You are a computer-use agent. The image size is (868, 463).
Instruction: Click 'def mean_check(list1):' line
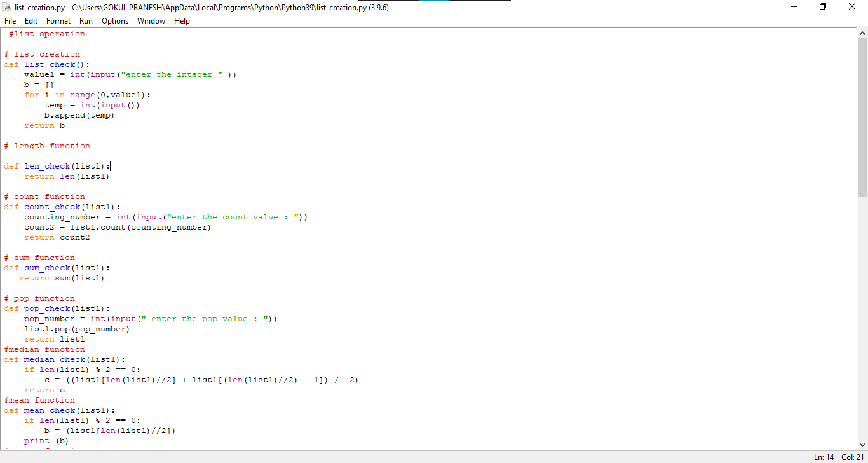60,410
